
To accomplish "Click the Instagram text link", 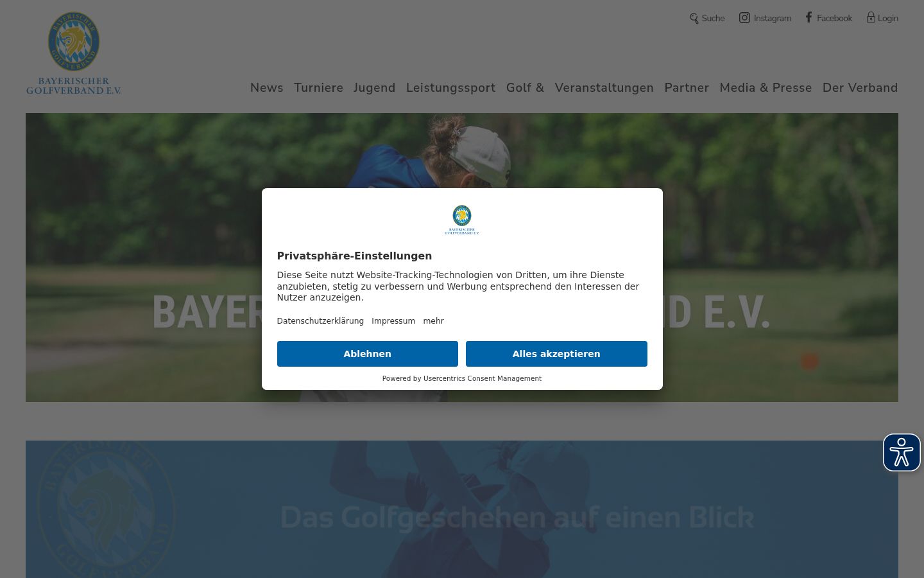I will (773, 19).
